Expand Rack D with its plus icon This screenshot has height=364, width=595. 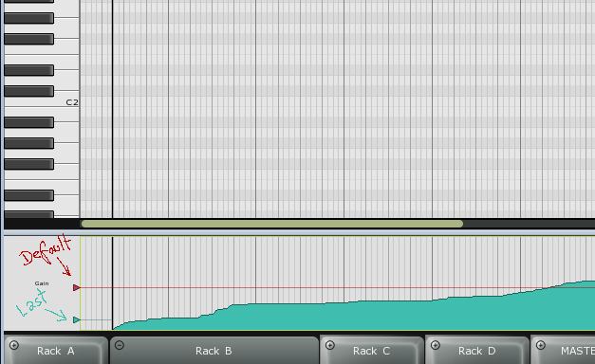(x=436, y=345)
